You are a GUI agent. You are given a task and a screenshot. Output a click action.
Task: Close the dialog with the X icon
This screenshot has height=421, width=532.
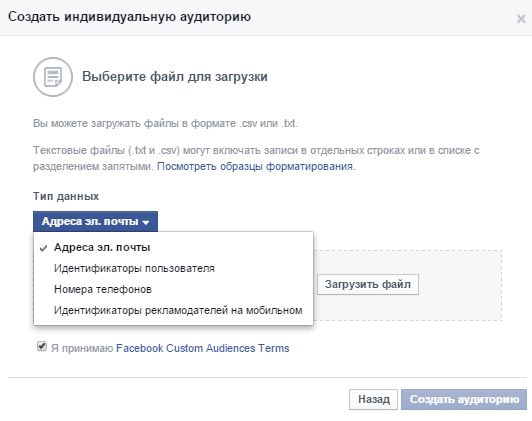(521, 19)
